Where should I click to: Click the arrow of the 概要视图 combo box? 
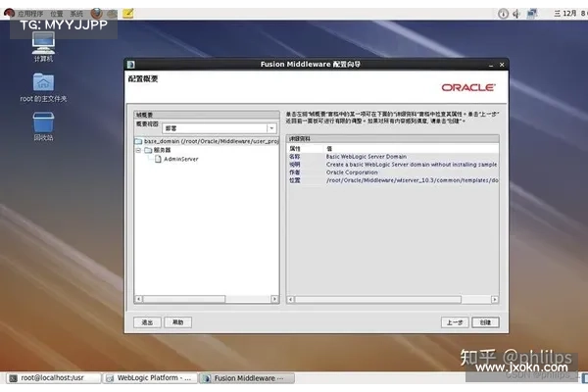click(x=271, y=128)
